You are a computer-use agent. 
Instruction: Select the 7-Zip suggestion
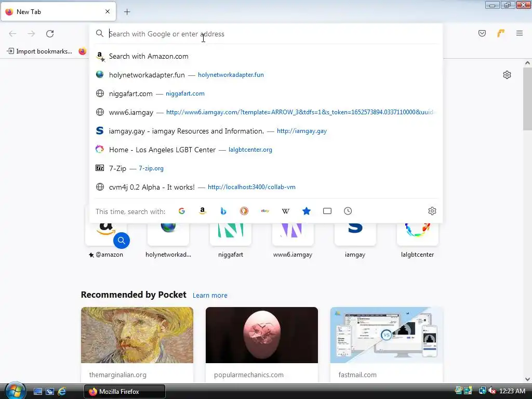[x=266, y=168]
